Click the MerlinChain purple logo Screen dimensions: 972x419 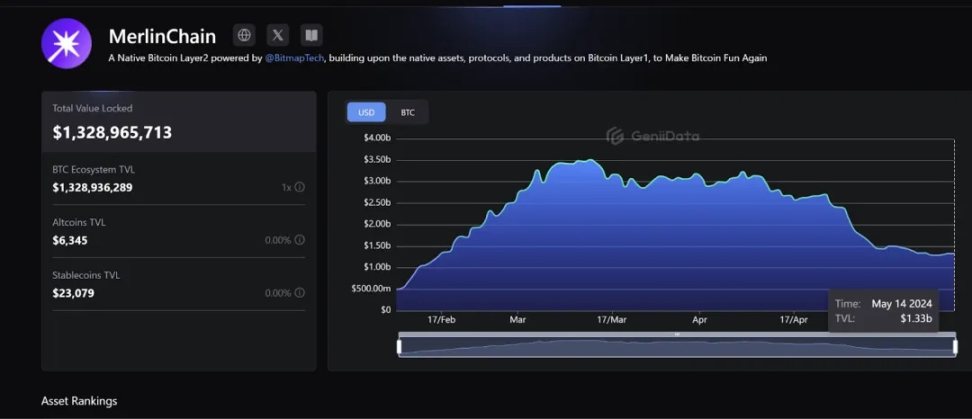tap(66, 43)
